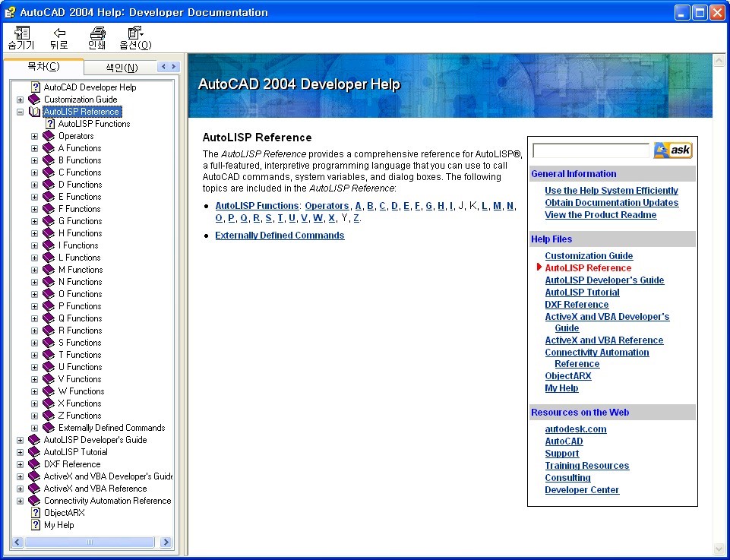Viewport: 730px width, 560px height.
Task: Select the Q Functions tree row
Action: point(80,318)
